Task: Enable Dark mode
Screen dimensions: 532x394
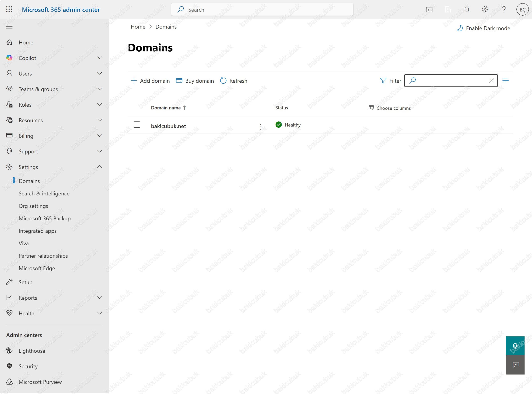Action: pos(483,28)
